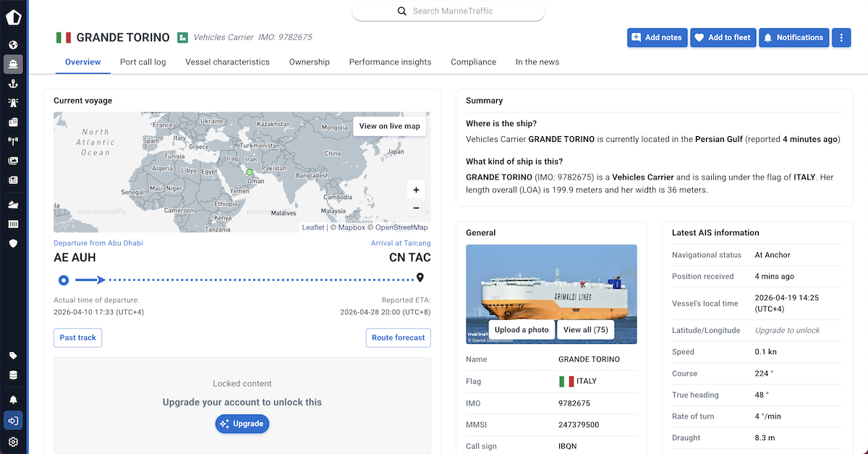Zoom in on the voyage map
Image resolution: width=868 pixels, height=454 pixels.
[x=416, y=190]
